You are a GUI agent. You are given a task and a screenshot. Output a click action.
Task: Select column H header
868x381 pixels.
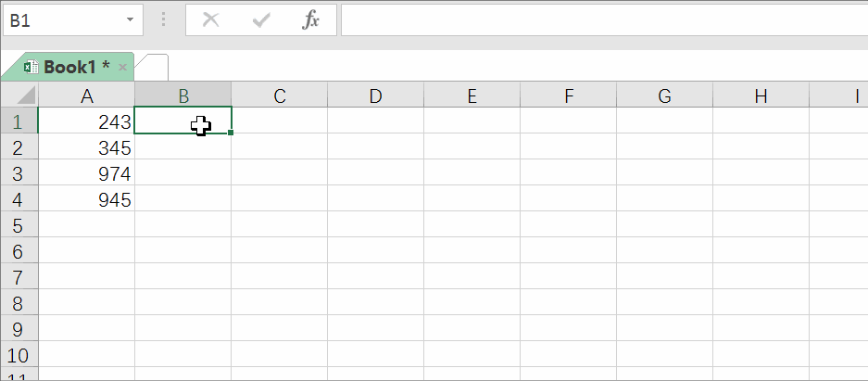[761, 95]
